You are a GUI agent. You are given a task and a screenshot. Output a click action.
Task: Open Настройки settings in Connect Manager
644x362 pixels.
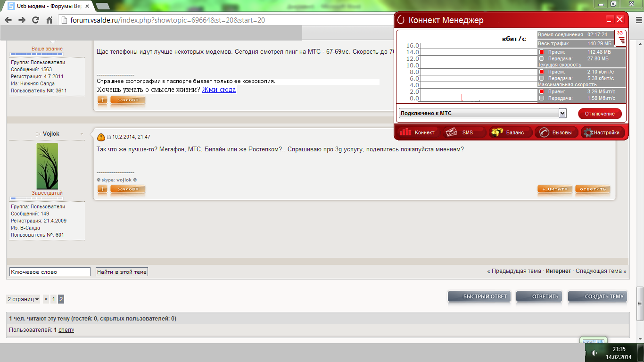point(603,132)
